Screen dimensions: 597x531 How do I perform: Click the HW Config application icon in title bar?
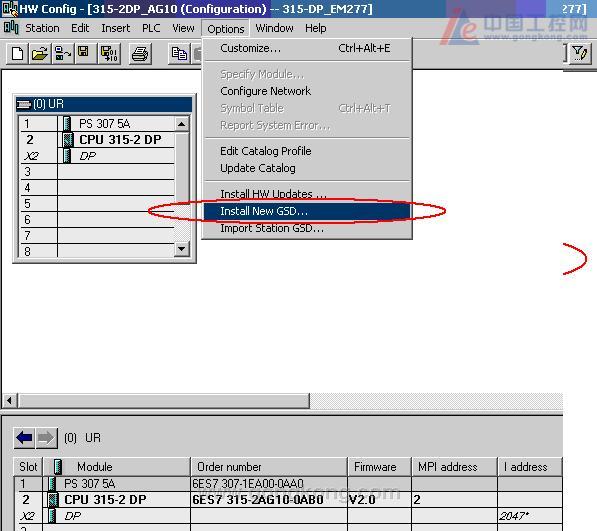(10, 9)
